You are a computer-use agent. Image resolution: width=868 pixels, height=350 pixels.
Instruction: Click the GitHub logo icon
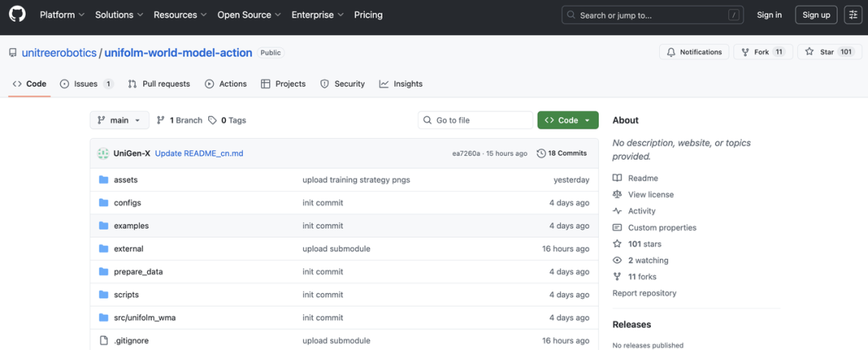click(17, 14)
